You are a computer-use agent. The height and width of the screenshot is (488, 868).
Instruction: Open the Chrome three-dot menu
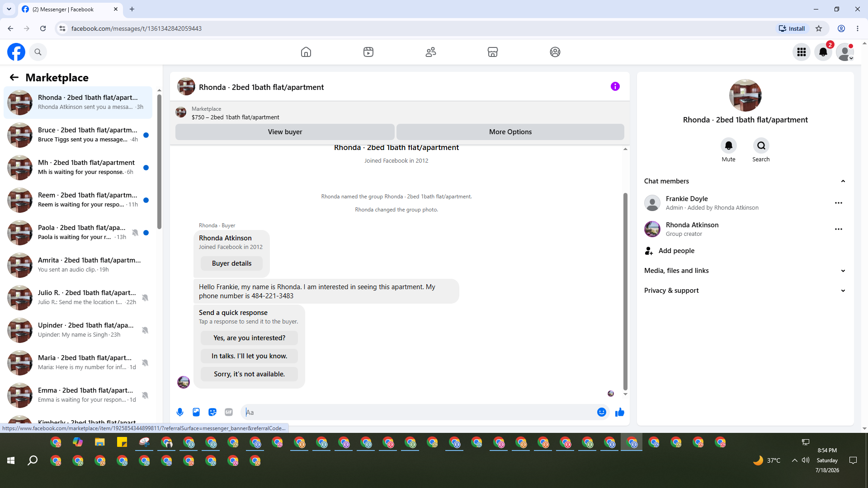[858, 28]
